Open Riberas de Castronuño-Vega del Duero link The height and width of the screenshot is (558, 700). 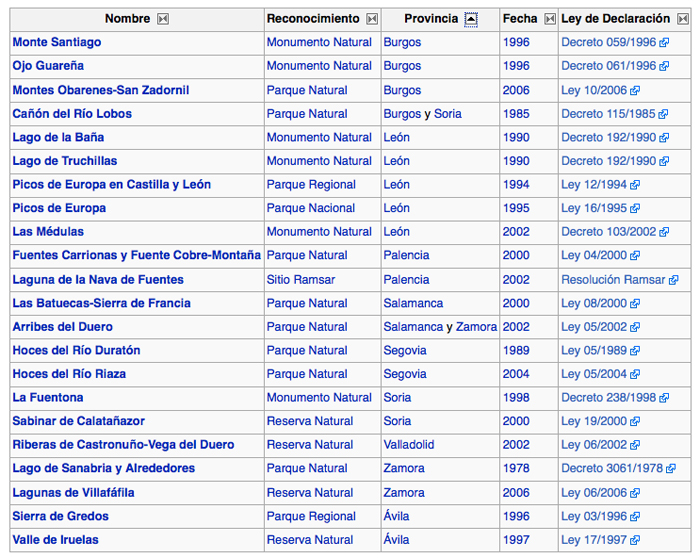(x=123, y=445)
